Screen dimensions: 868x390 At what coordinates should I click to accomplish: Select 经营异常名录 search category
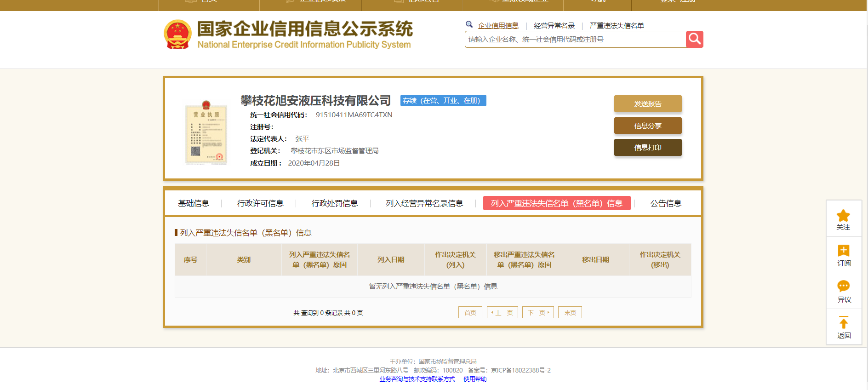tap(554, 26)
